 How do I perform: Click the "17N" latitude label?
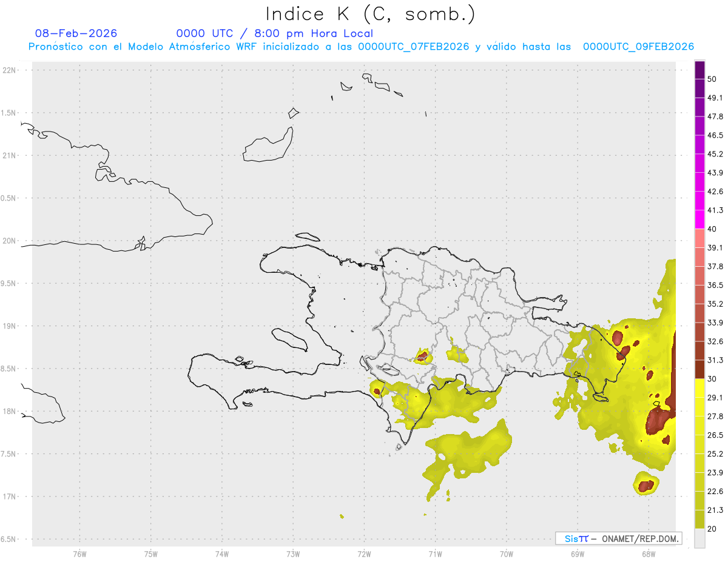pyautogui.click(x=10, y=497)
